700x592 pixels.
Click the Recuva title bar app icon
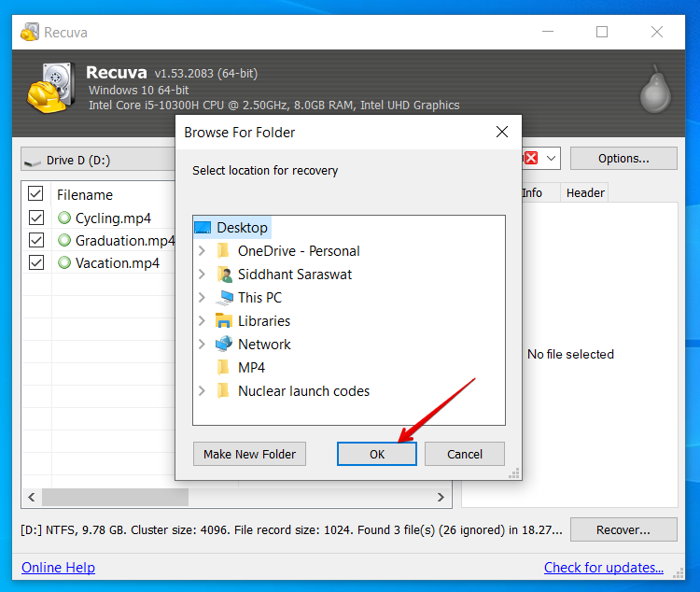click(30, 32)
